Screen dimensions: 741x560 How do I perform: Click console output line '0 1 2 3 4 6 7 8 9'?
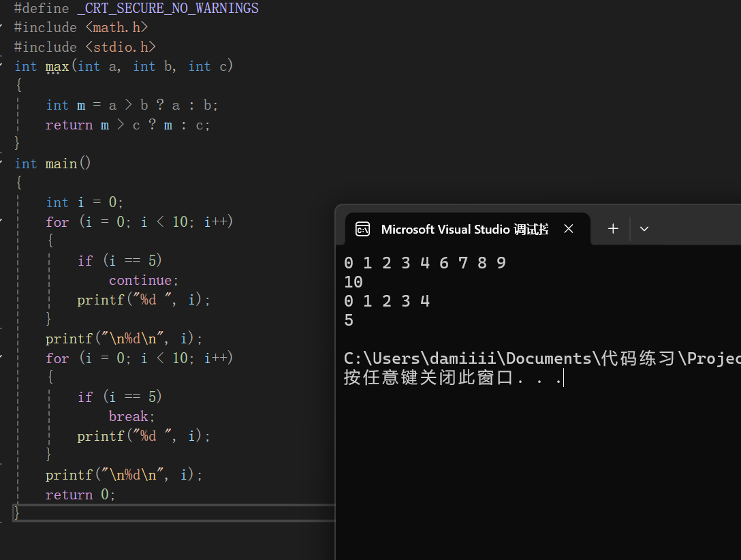(425, 263)
